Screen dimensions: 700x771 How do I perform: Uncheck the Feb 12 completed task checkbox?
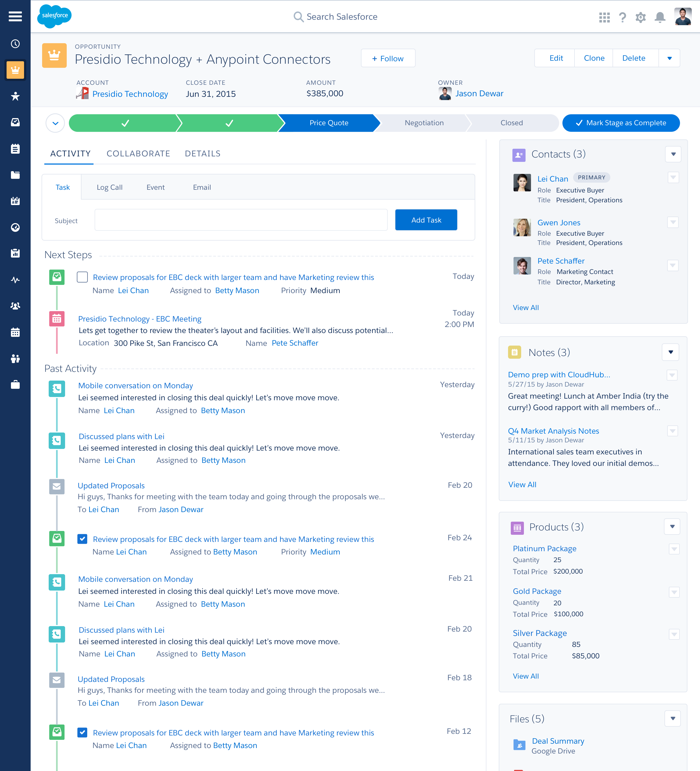tap(82, 732)
